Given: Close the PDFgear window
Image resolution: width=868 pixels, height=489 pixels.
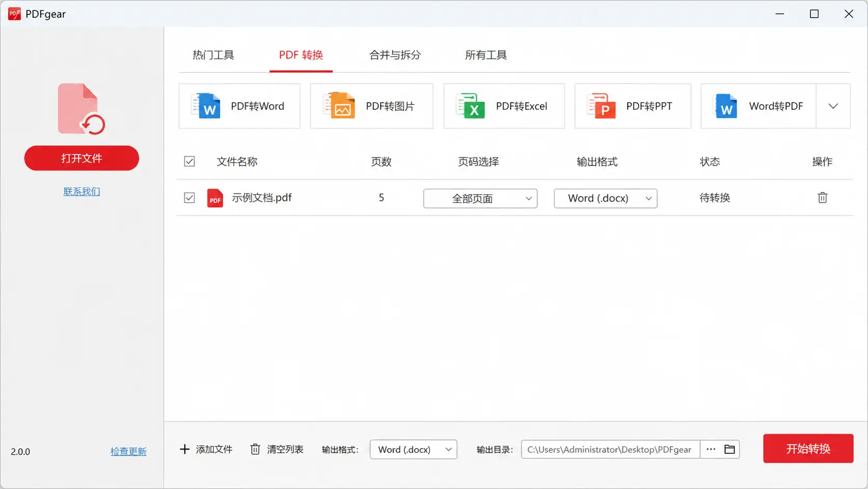Looking at the screenshot, I should pyautogui.click(x=849, y=14).
